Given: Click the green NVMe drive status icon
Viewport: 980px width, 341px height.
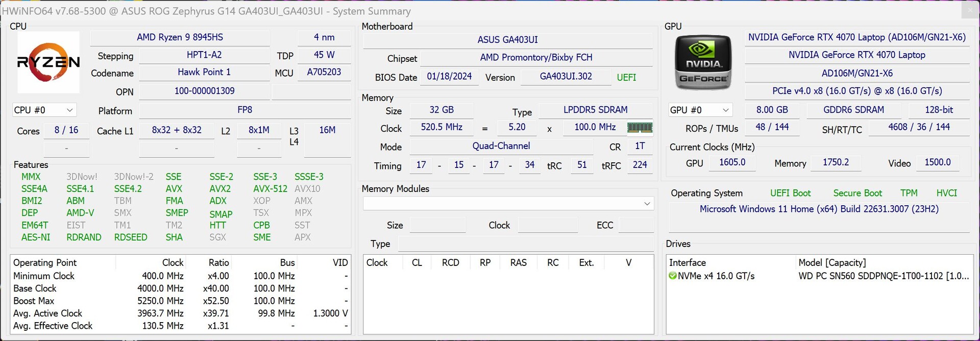Looking at the screenshot, I should point(673,276).
